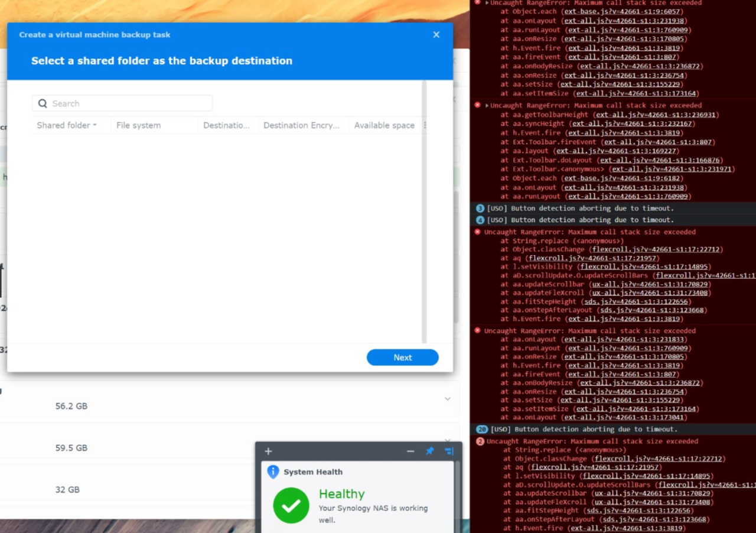
Task: Click the System Health info icon
Action: pos(272,472)
